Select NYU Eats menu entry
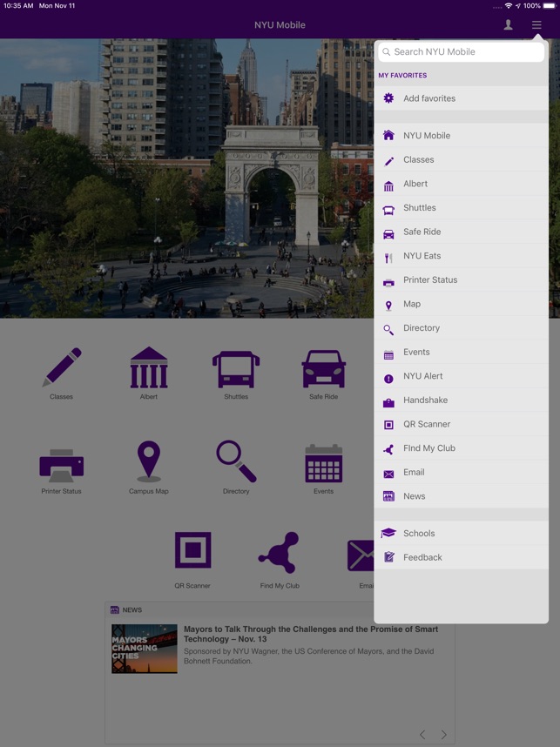560x747 pixels. click(461, 256)
